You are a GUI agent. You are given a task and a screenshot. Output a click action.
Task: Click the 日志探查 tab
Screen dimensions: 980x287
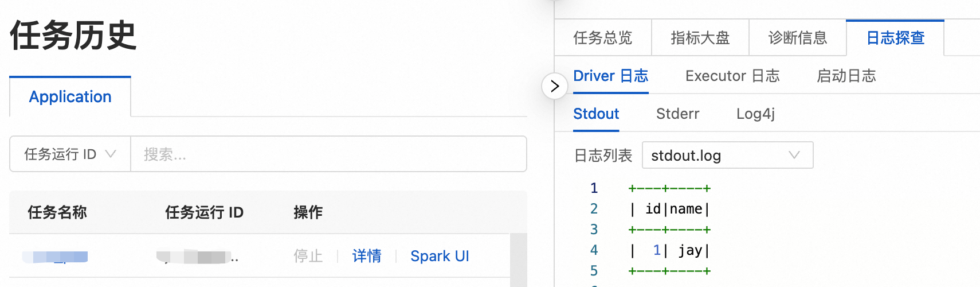895,38
